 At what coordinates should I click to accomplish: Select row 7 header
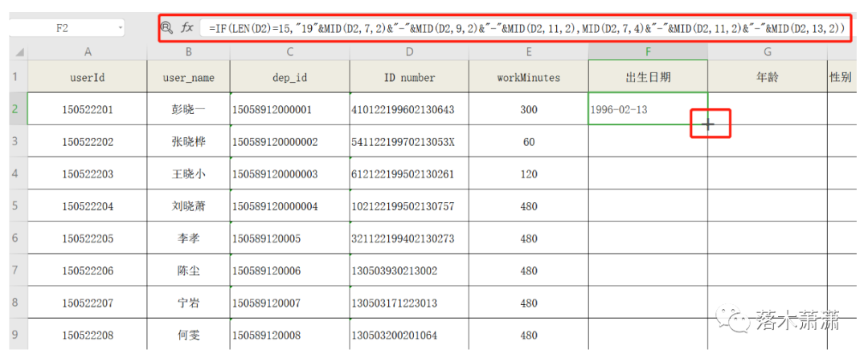[x=18, y=271]
